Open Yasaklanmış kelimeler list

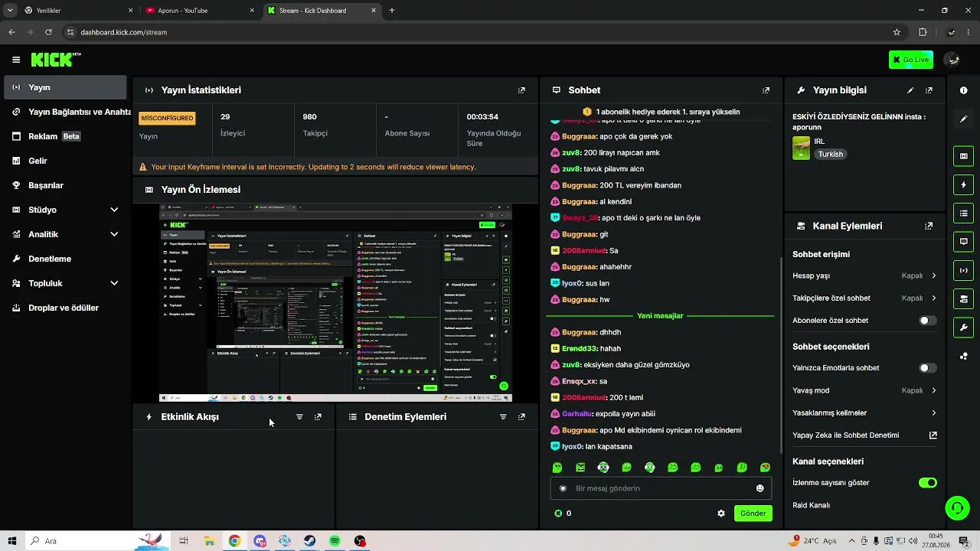coord(864,413)
